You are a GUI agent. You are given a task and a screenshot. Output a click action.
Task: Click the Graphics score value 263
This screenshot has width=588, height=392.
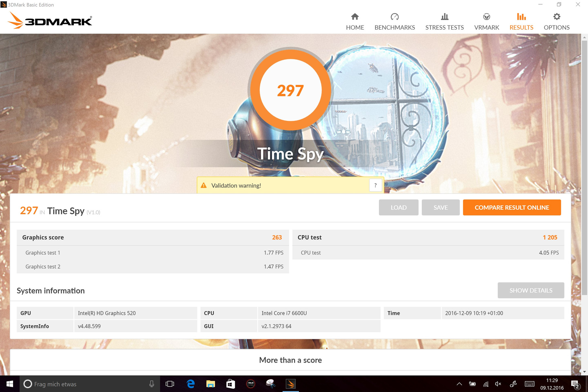coord(277,237)
